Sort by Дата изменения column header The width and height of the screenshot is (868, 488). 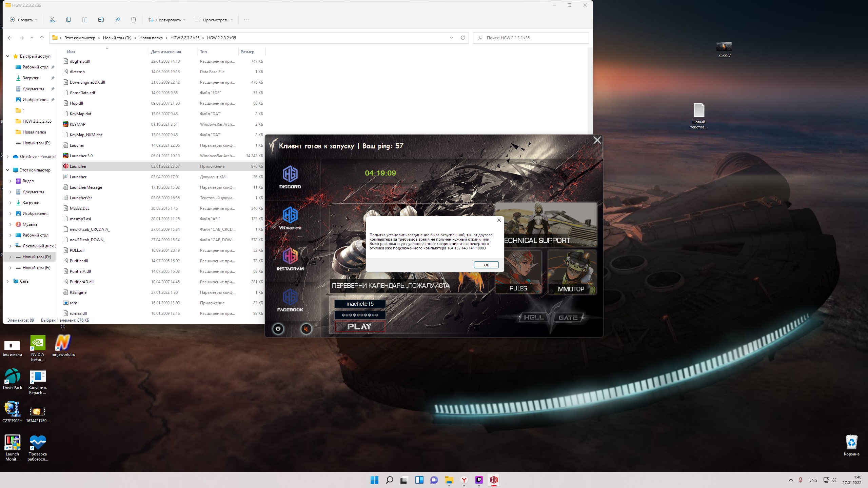(166, 52)
